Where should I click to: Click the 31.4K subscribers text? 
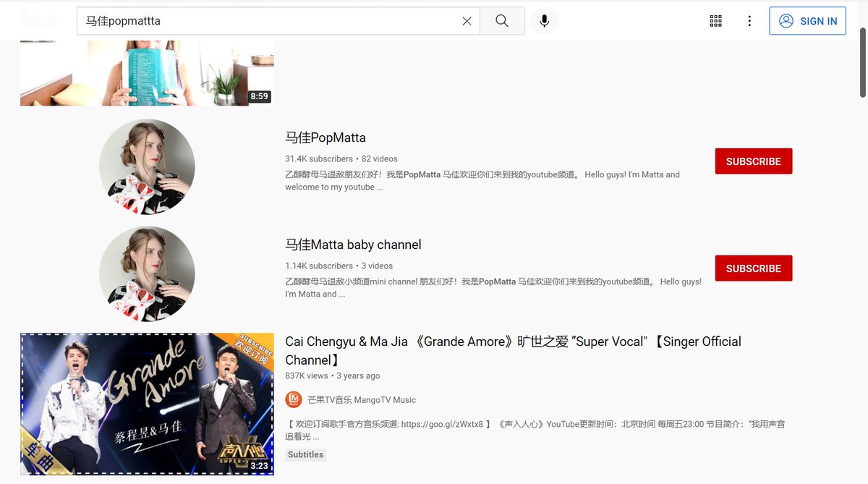click(x=319, y=158)
